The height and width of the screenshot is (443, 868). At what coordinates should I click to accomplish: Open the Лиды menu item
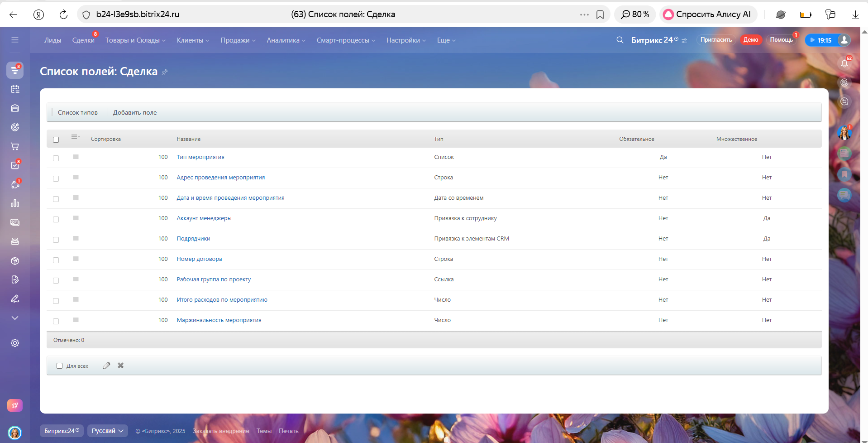[x=52, y=40]
